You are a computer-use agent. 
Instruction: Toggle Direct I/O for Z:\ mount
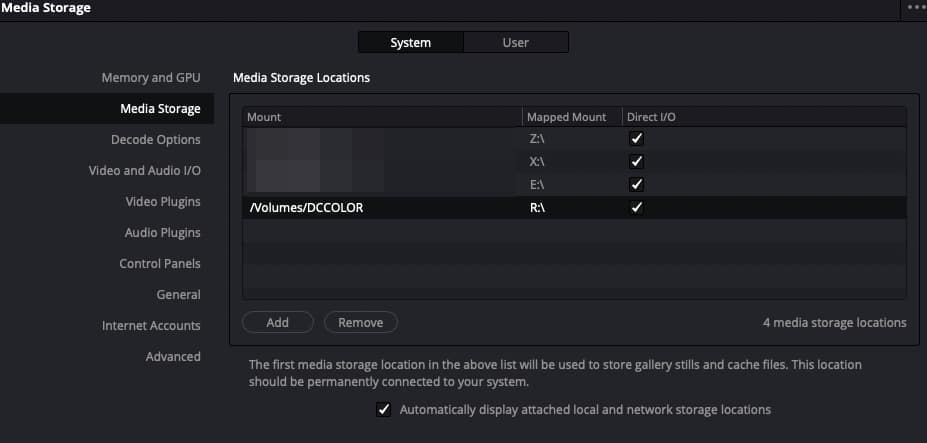(x=637, y=139)
